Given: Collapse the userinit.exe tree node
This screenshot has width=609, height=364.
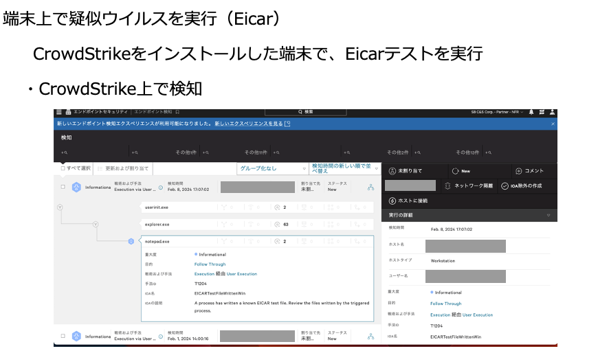Looking at the screenshot, I should click(x=60, y=207).
